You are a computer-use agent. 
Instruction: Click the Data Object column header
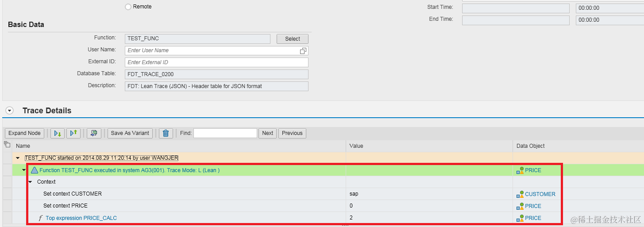point(578,146)
